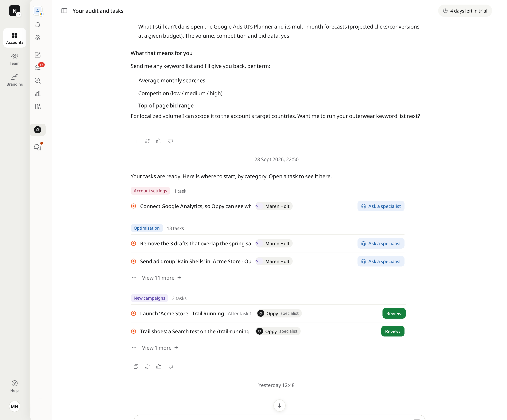Image resolution: width=507 pixels, height=420 pixels.
Task: Ask a specialist for Connect Google Analytics task
Action: (x=381, y=206)
